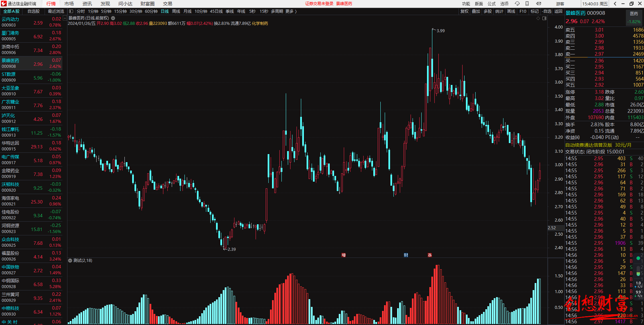Screen dimensions: 644x325
Task: Show the 最近浏览 list tab
Action: point(56,11)
